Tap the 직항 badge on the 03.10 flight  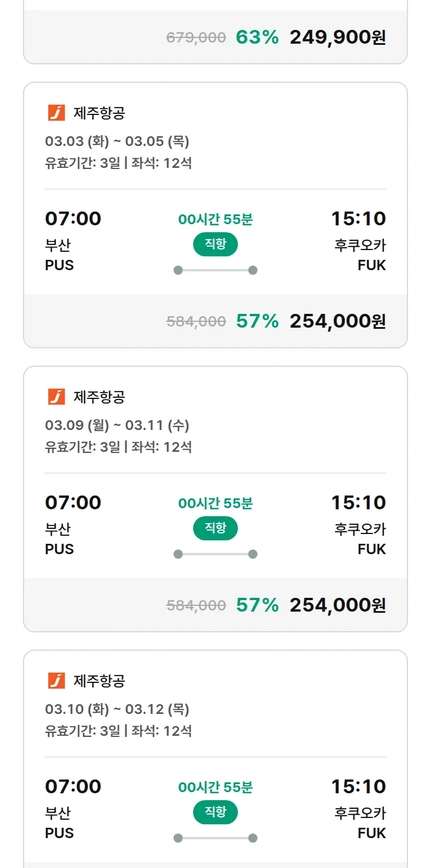tap(215, 812)
